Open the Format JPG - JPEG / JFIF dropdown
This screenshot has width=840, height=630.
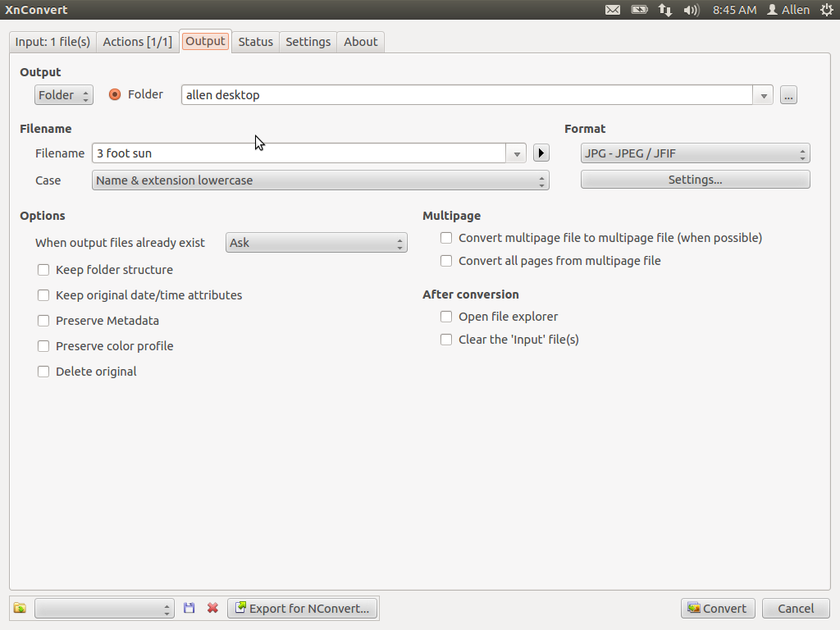tap(696, 153)
